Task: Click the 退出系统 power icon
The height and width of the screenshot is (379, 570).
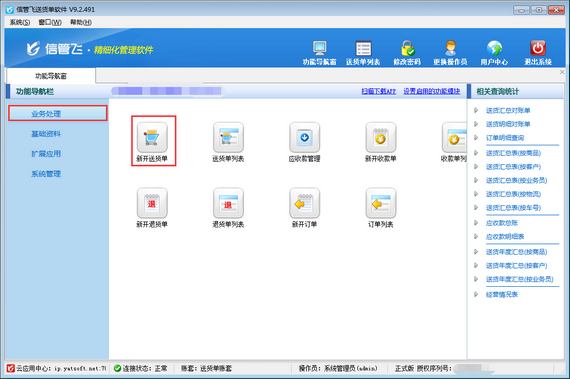Action: point(538,48)
